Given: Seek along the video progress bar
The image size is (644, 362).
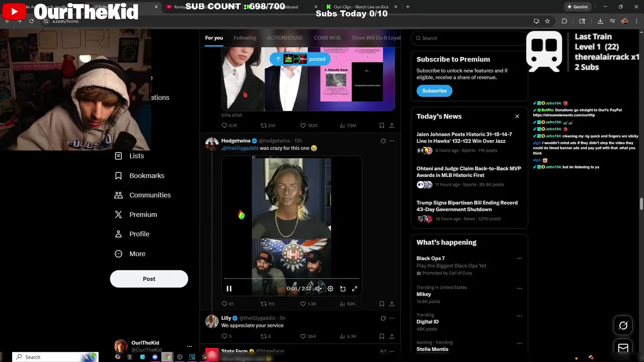Looking at the screenshot, I should [x=292, y=278].
